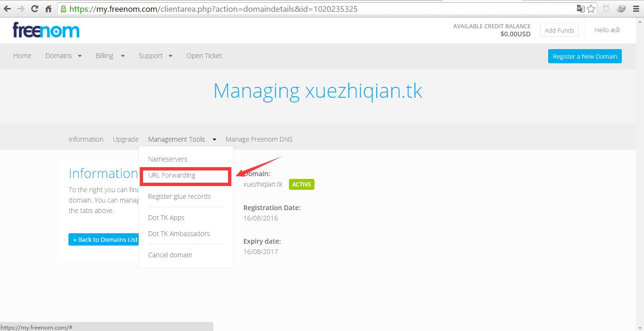Click the Add Funds button
The height and width of the screenshot is (331, 644).
coord(559,30)
